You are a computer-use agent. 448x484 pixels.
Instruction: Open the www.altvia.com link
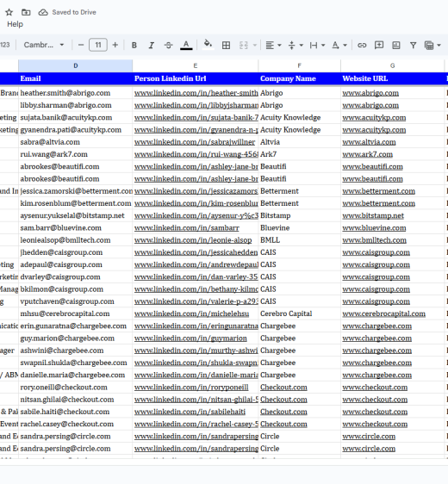pos(369,142)
